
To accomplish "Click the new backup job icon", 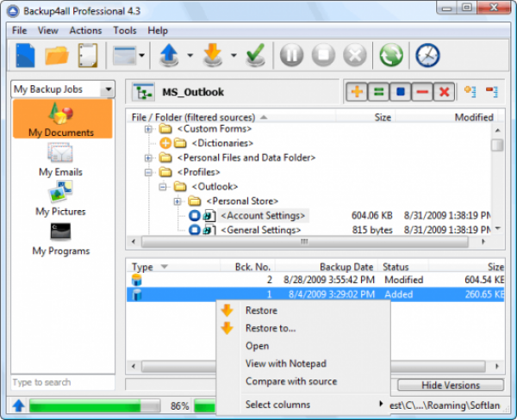I will click(x=26, y=56).
